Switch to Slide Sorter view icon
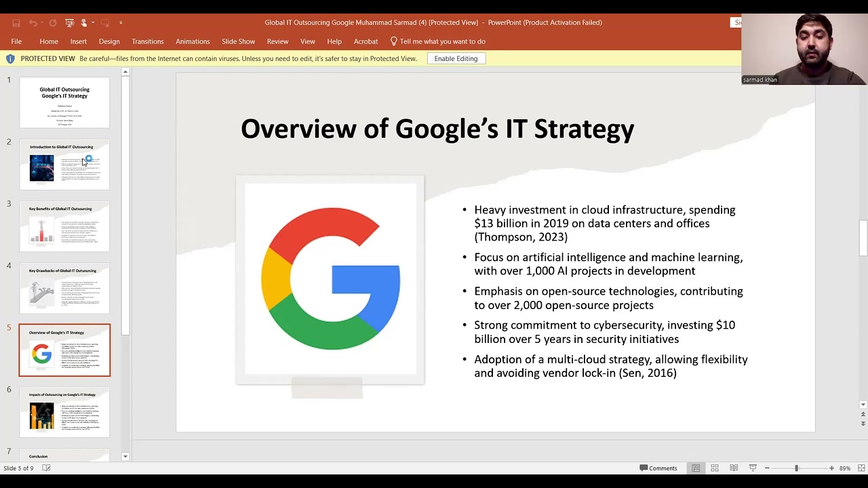This screenshot has width=868, height=488. coord(715,468)
